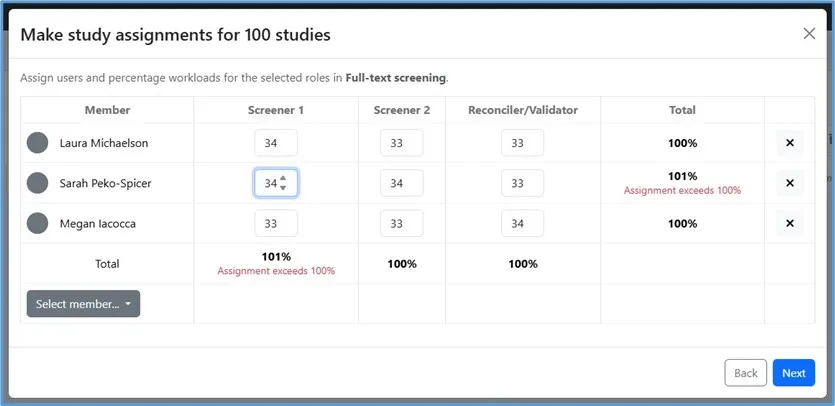Click Megan Iacocca's avatar circle

click(x=37, y=224)
